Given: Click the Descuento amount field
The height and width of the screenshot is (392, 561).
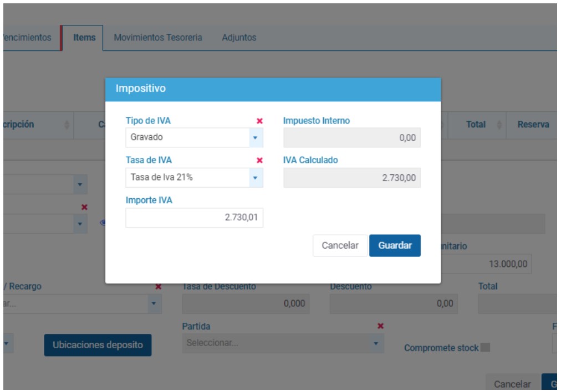Looking at the screenshot, I should pos(394,304).
